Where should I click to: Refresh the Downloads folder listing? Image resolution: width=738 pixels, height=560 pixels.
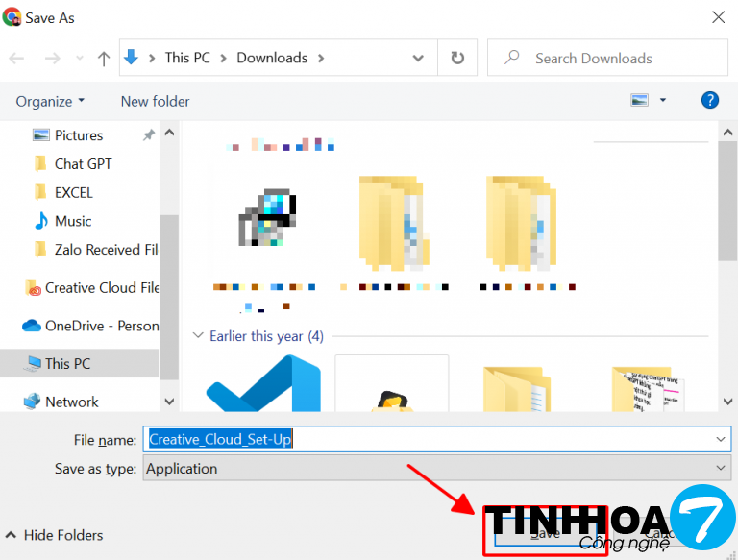click(x=457, y=58)
